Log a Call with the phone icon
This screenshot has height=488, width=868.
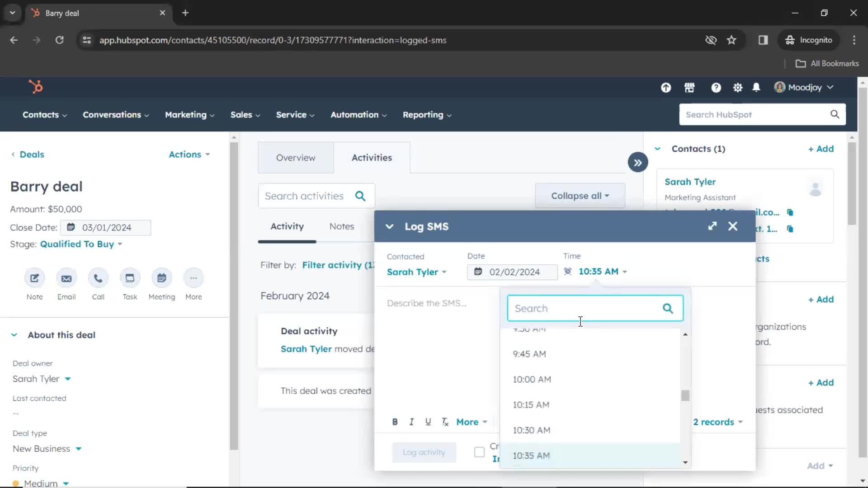(98, 278)
